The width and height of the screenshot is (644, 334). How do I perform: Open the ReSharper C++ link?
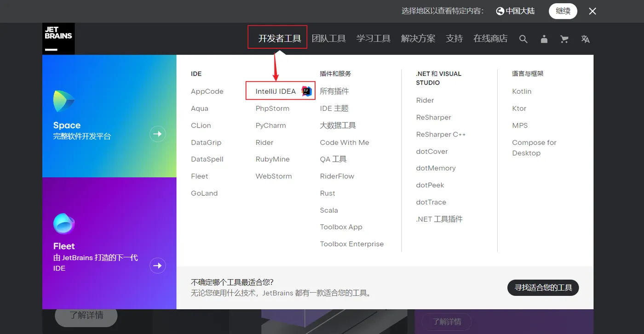coord(441,135)
